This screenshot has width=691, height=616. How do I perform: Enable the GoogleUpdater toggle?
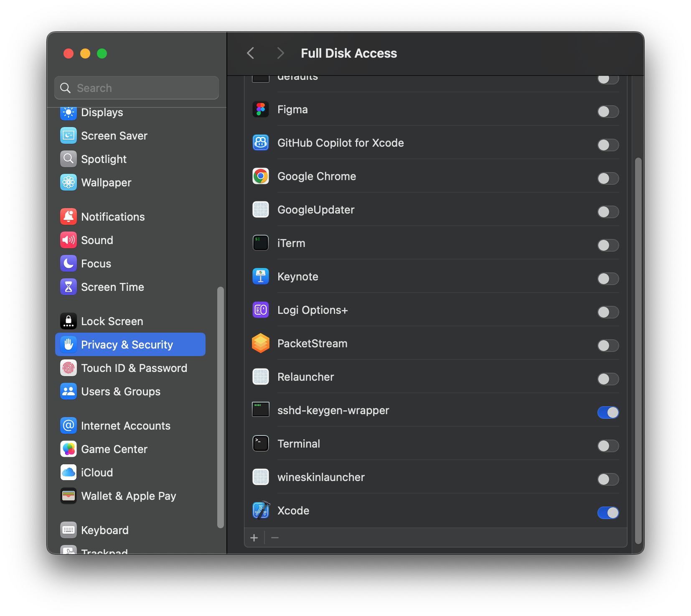click(608, 212)
